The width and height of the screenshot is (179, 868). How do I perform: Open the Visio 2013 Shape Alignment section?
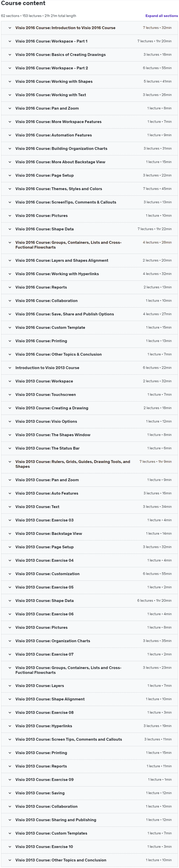(89, 699)
